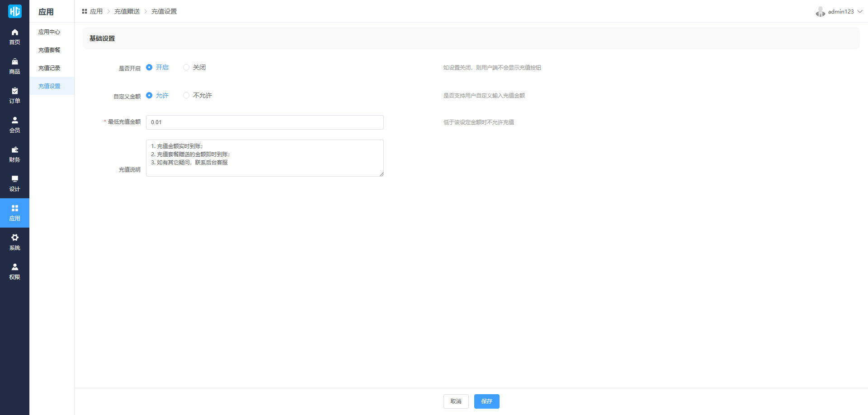Viewport: 868px width, 415px height.
Task: Click the HD logo at top left
Action: 14,11
